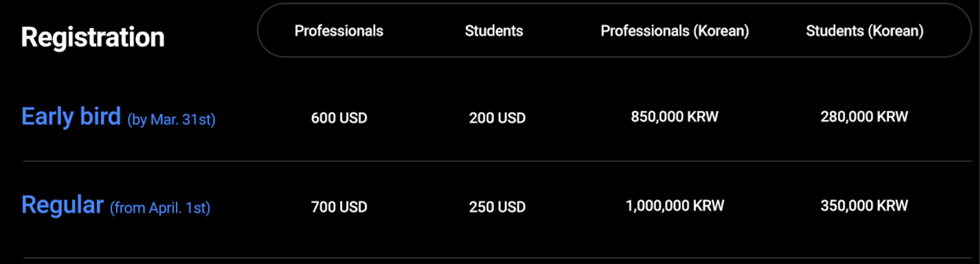
Task: Click the Early bird row label
Action: click(71, 116)
